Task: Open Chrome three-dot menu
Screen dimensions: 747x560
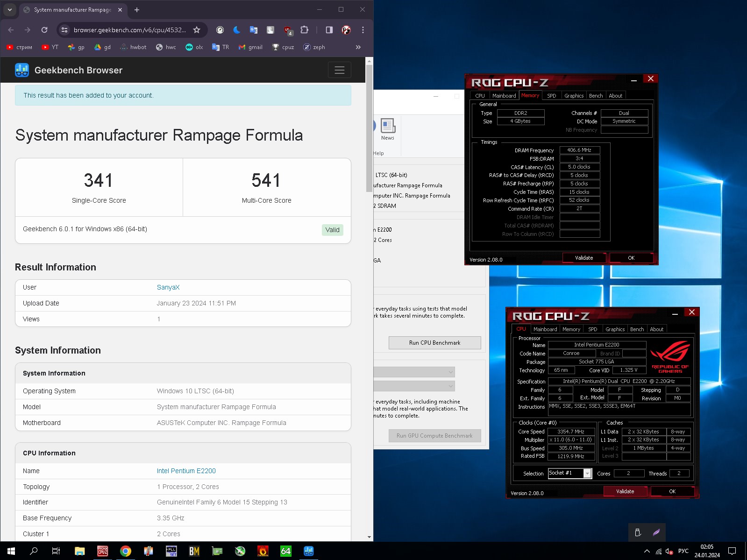Action: [363, 30]
